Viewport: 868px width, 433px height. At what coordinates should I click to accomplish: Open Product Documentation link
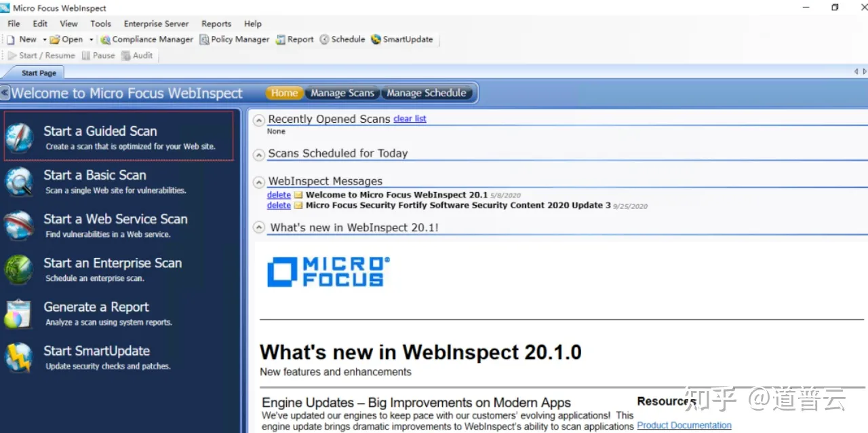pyautogui.click(x=684, y=425)
